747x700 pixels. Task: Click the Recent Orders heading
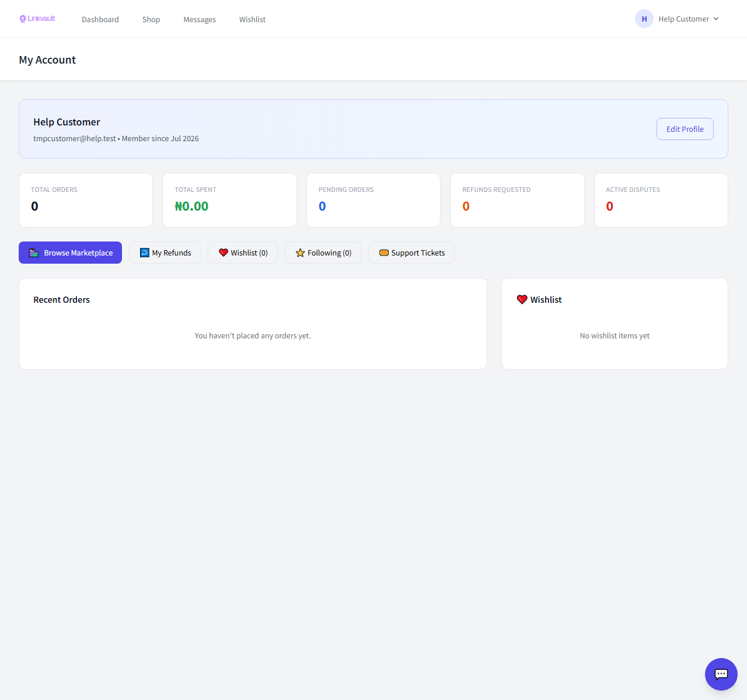[x=61, y=299]
